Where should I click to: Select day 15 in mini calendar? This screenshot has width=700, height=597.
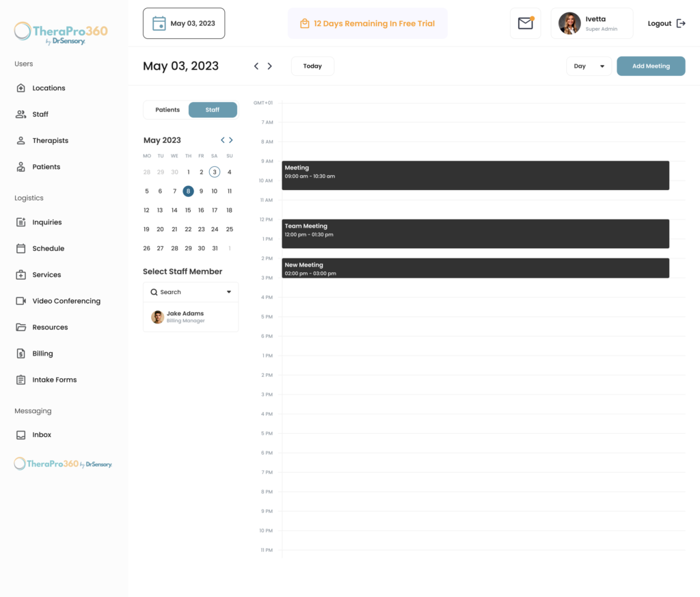tap(188, 211)
